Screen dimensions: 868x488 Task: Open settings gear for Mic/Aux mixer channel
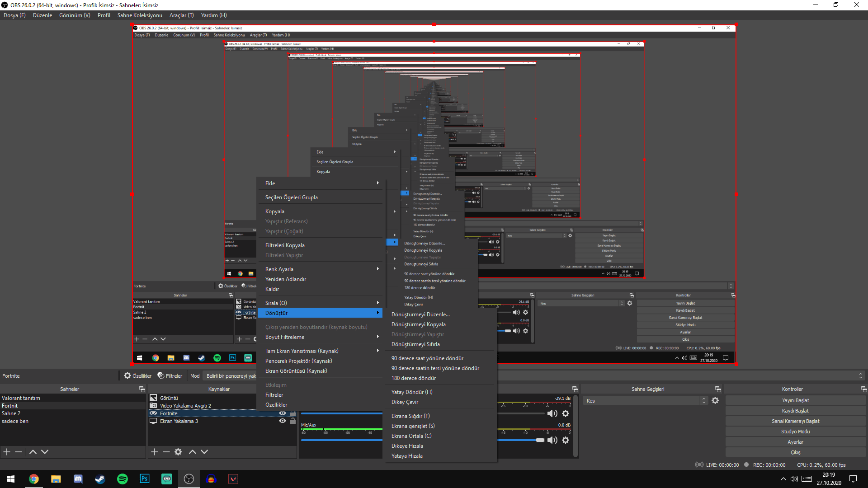566,440
